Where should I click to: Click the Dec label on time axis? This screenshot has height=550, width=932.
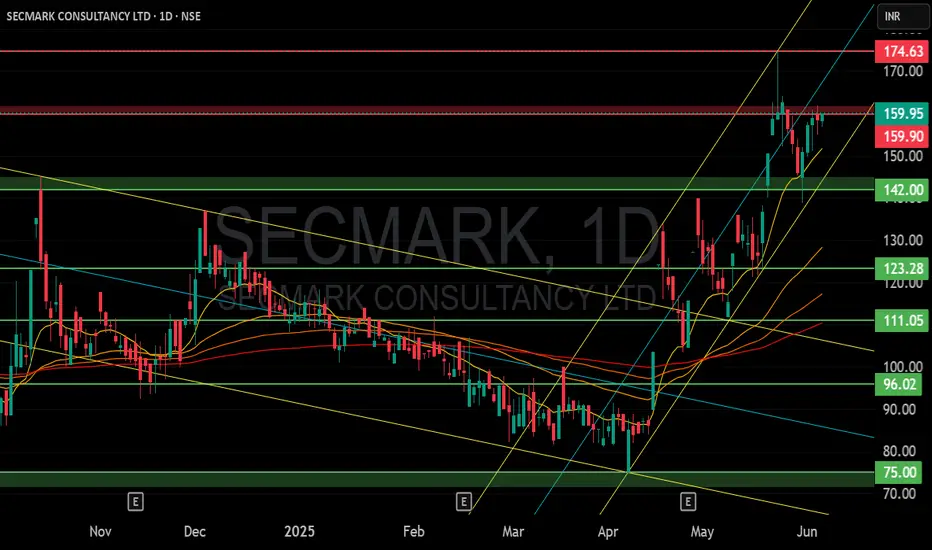click(194, 532)
